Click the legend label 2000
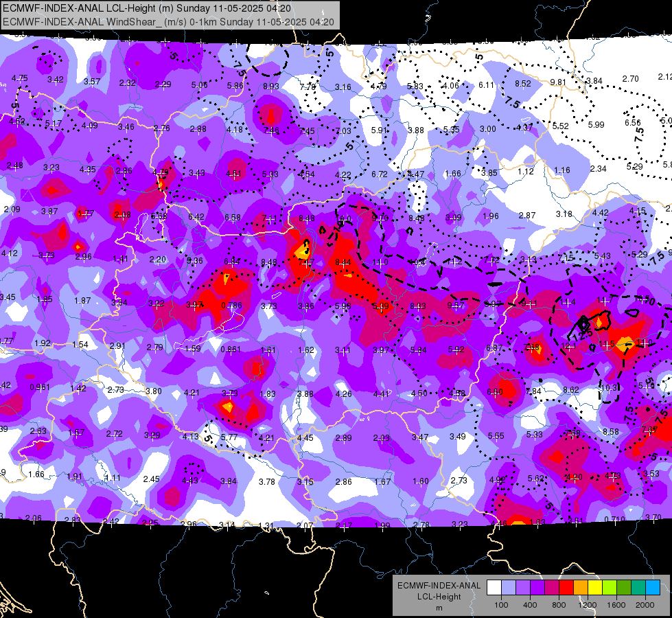The image size is (672, 618). click(645, 605)
